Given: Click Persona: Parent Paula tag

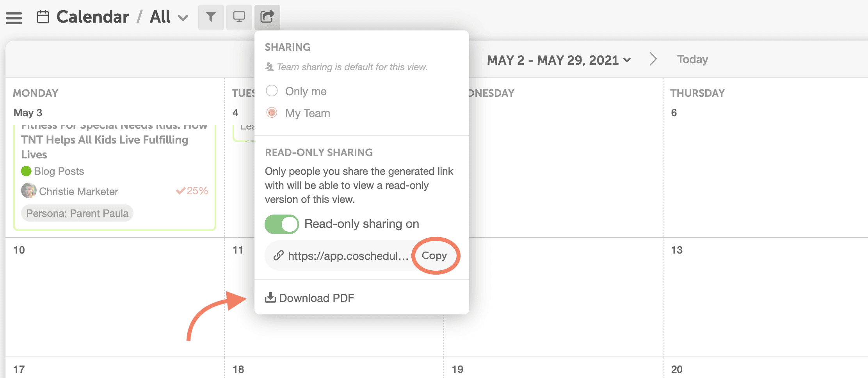Looking at the screenshot, I should coord(77,213).
